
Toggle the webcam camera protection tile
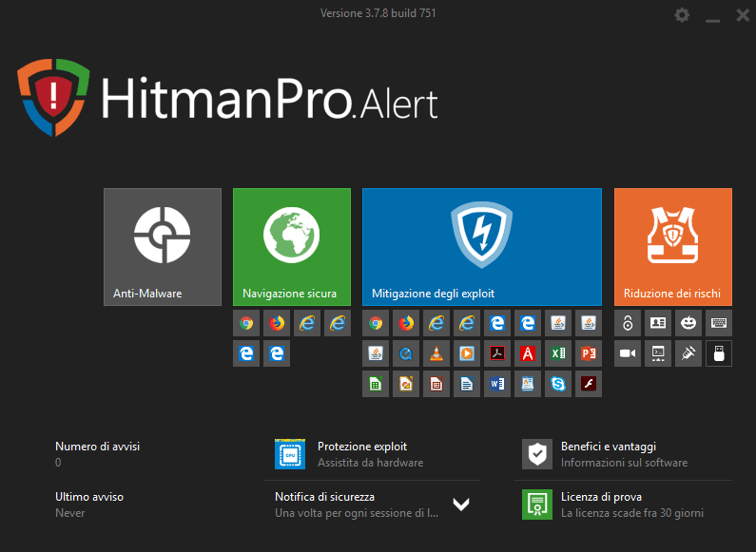click(x=628, y=353)
